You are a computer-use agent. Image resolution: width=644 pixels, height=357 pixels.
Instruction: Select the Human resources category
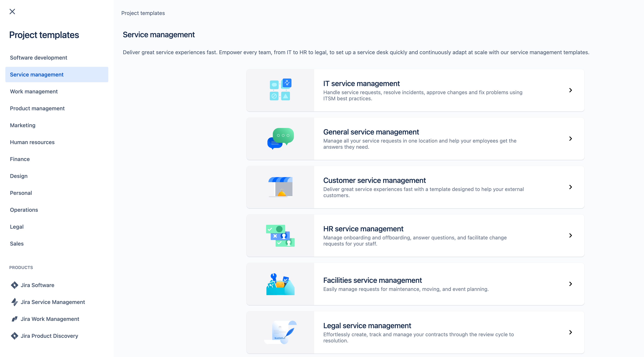point(32,142)
